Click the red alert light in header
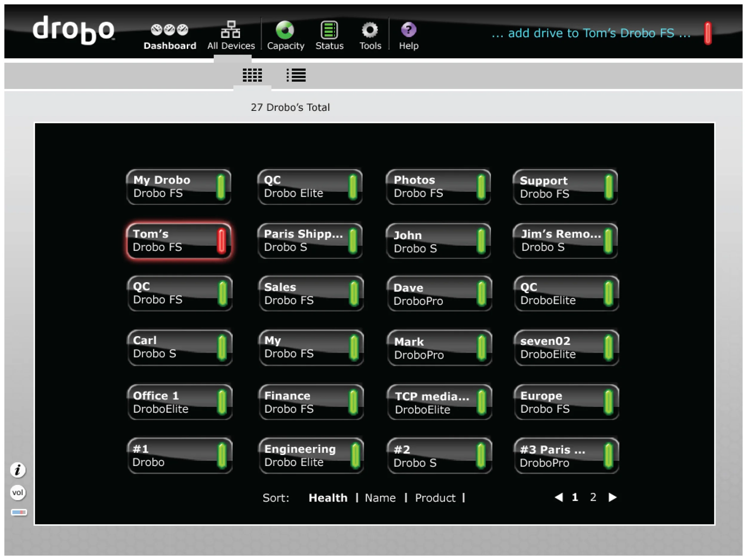Image resolution: width=747 pixels, height=560 pixels. [708, 33]
